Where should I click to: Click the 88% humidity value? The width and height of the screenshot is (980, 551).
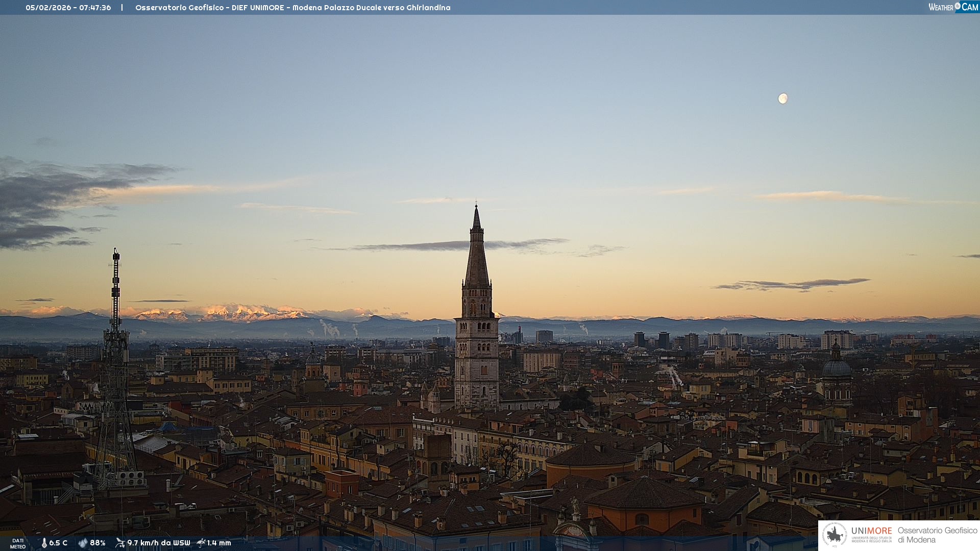pos(97,543)
